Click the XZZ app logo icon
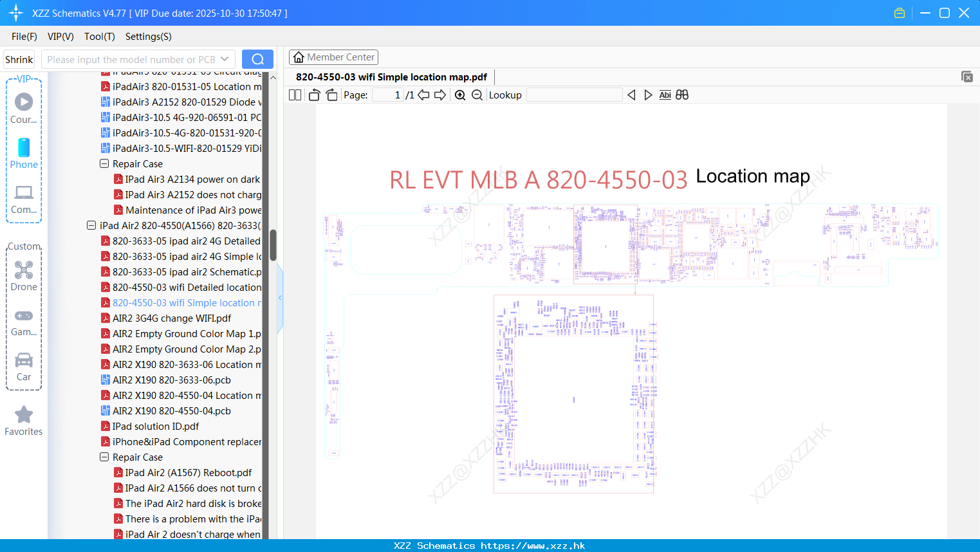The width and height of the screenshot is (980, 552). tap(15, 13)
